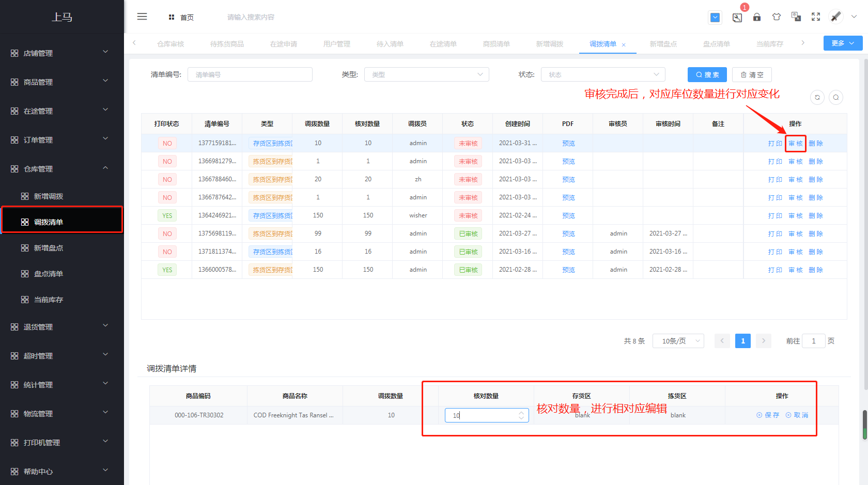The image size is (868, 485).
Task: Open the user menu chevron beside the avatar
Action: 854,17
